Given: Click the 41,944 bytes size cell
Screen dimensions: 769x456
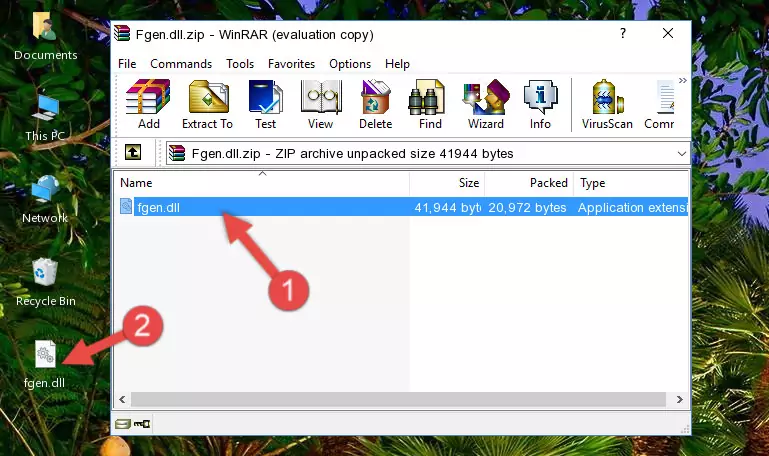Looking at the screenshot, I should click(x=447, y=207).
